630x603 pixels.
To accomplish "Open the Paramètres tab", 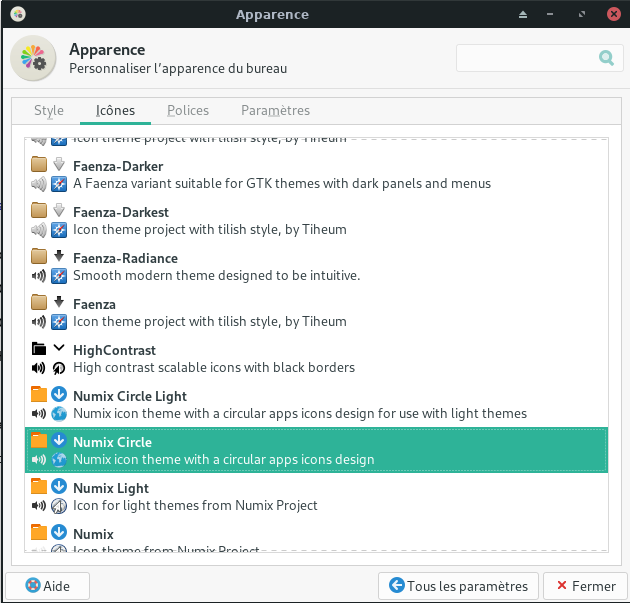I will coord(275,111).
